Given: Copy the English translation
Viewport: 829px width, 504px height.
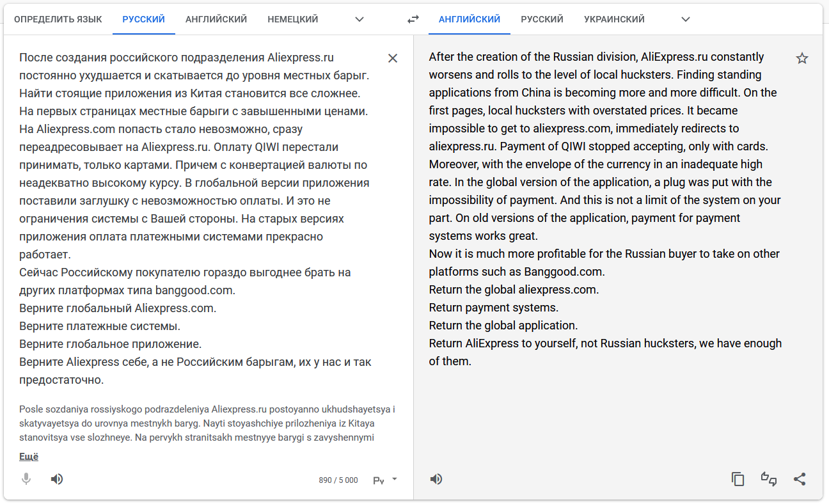Looking at the screenshot, I should coord(738,479).
